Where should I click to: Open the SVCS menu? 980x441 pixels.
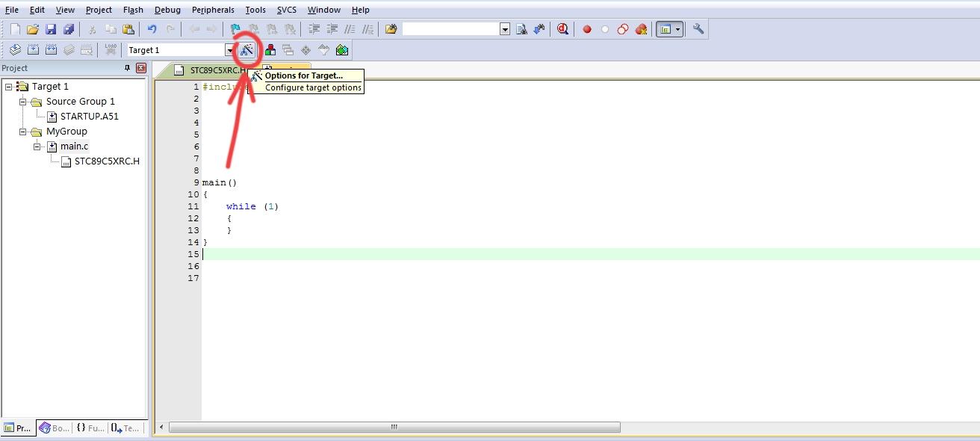click(x=287, y=10)
